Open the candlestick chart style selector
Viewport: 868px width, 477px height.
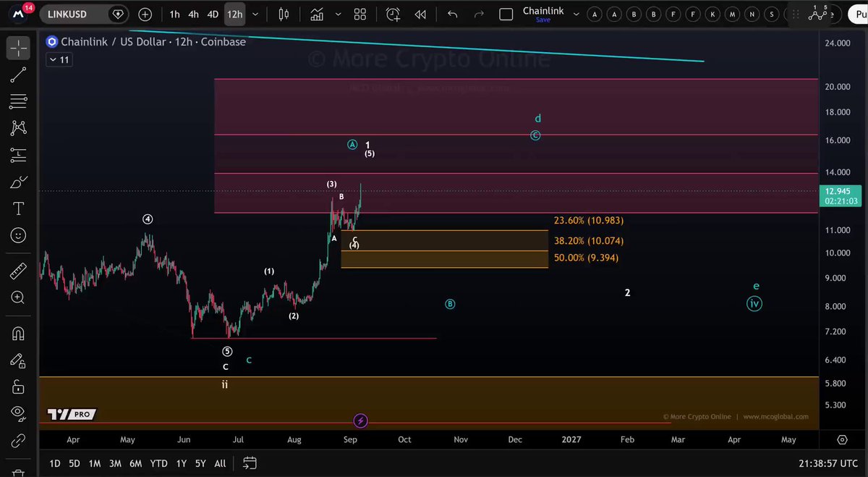pyautogui.click(x=283, y=14)
